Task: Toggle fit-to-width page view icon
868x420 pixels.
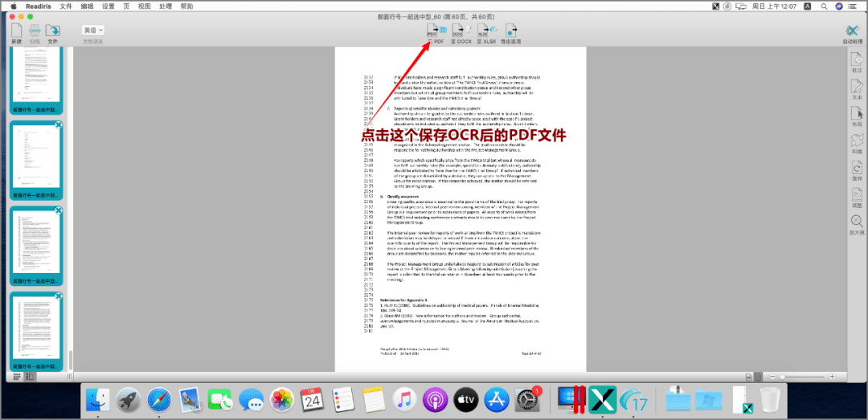Action: point(749,377)
